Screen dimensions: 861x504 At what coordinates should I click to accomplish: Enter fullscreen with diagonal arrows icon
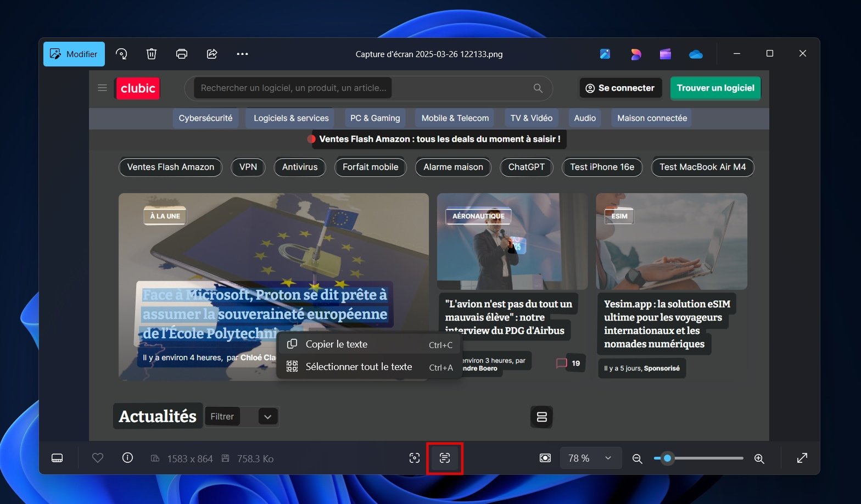coord(802,458)
